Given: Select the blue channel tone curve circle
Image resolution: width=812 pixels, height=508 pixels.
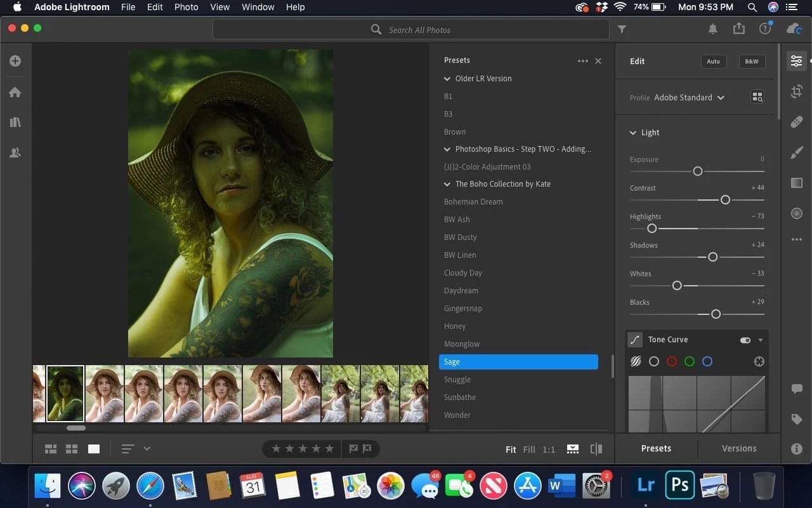Looking at the screenshot, I should (707, 361).
